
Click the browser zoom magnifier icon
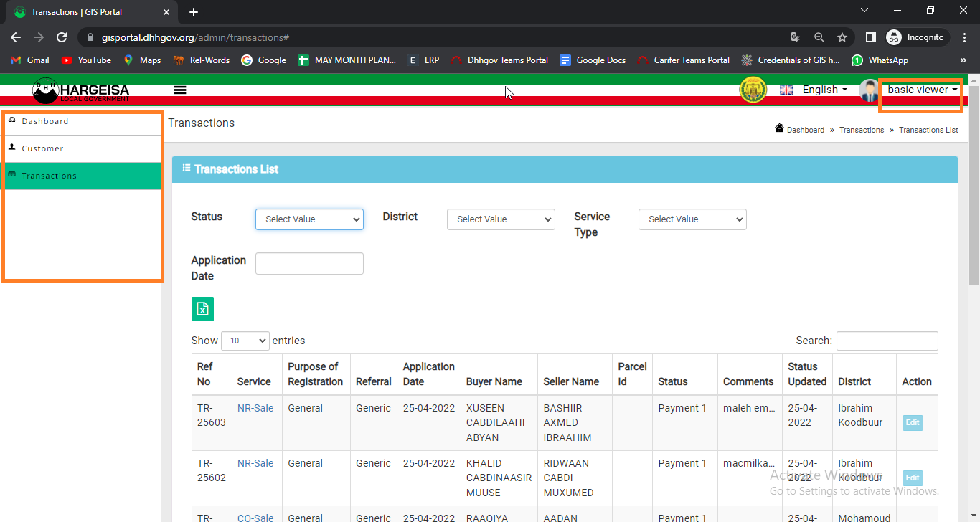819,37
